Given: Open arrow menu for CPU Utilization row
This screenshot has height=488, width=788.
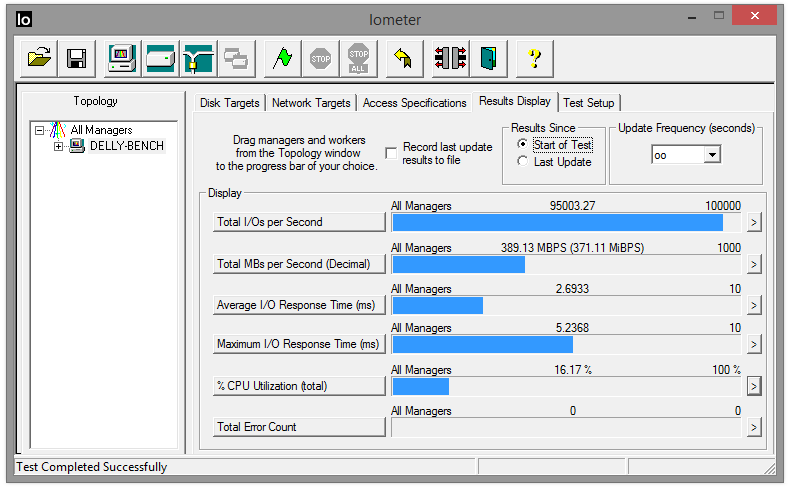Looking at the screenshot, I should pos(753,386).
